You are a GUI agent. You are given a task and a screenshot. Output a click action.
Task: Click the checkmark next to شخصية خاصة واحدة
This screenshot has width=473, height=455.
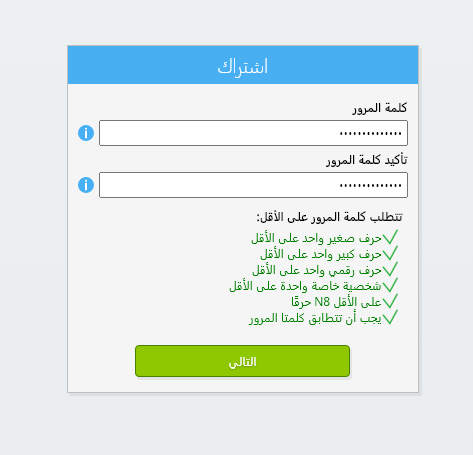(x=390, y=285)
